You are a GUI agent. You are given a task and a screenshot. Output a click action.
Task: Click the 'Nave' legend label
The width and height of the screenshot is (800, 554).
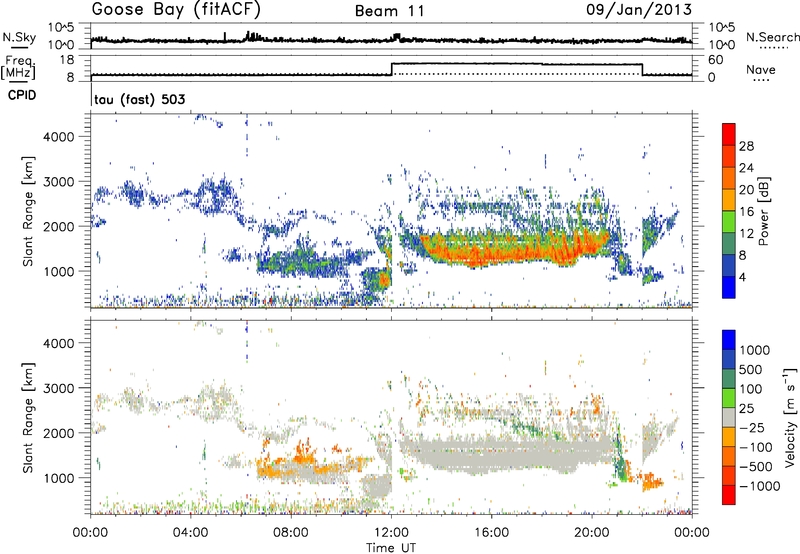[x=761, y=69]
